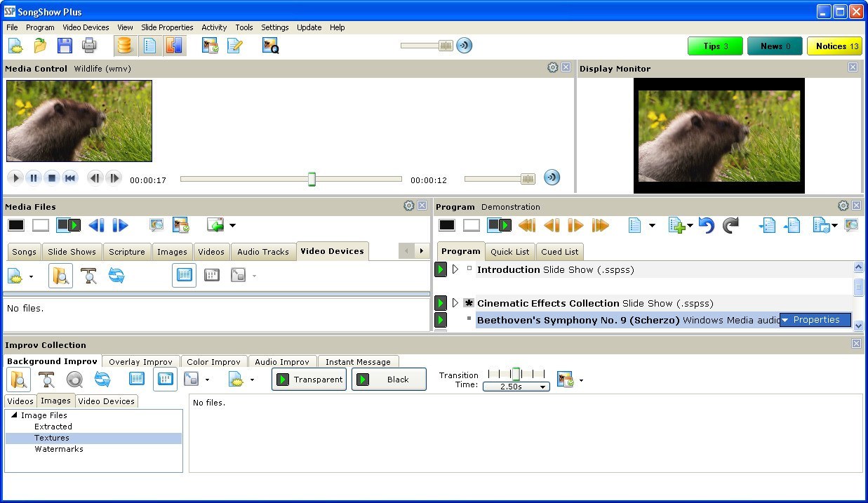Open the Slide Properties menu
868x503 pixels.
(x=167, y=27)
